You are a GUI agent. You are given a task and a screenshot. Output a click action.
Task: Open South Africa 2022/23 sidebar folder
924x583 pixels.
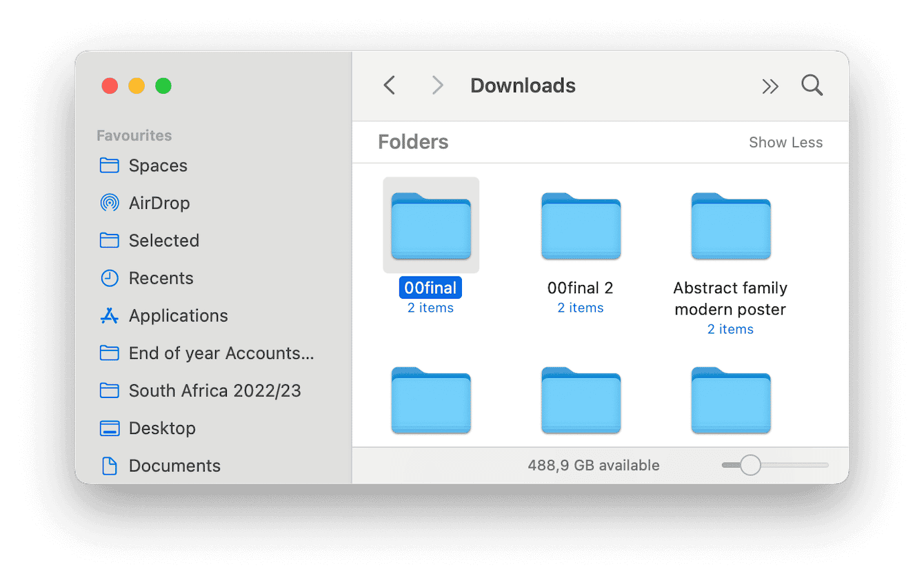(214, 391)
